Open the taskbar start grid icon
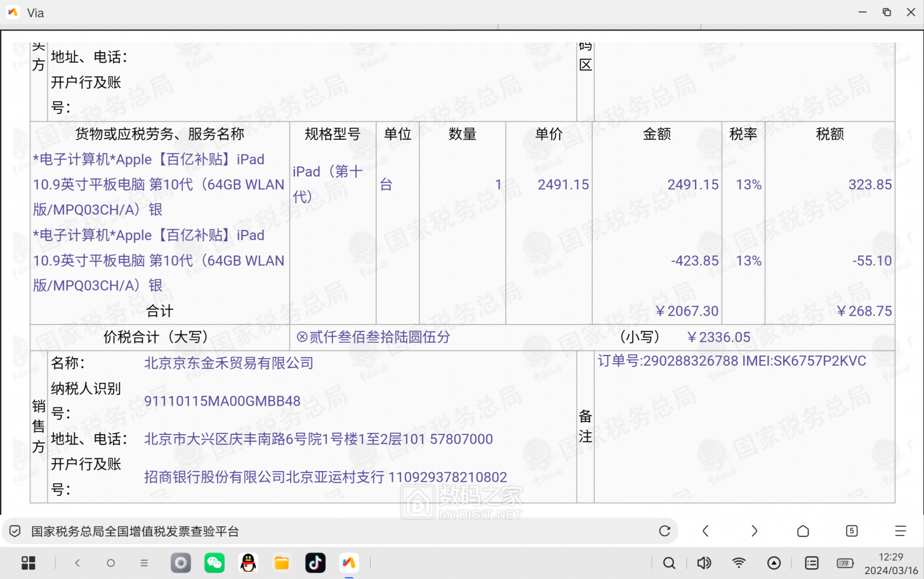Viewport: 924px width, 579px height. pyautogui.click(x=29, y=562)
